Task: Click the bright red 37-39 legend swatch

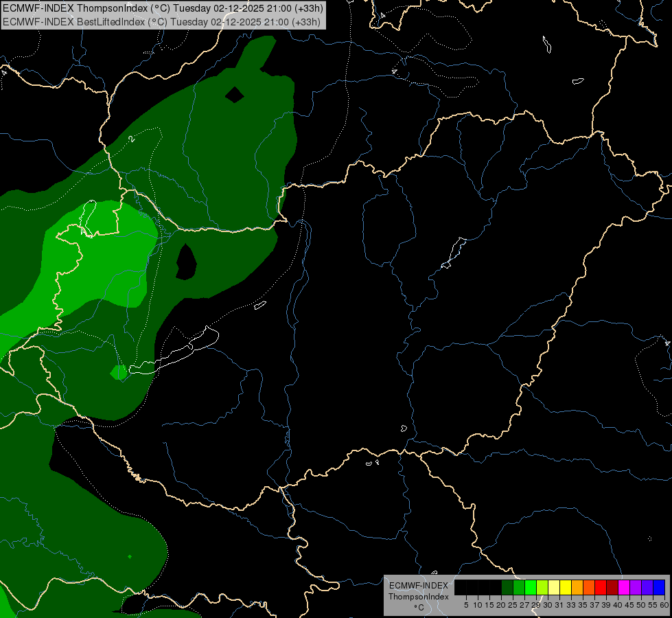Action: [601, 587]
